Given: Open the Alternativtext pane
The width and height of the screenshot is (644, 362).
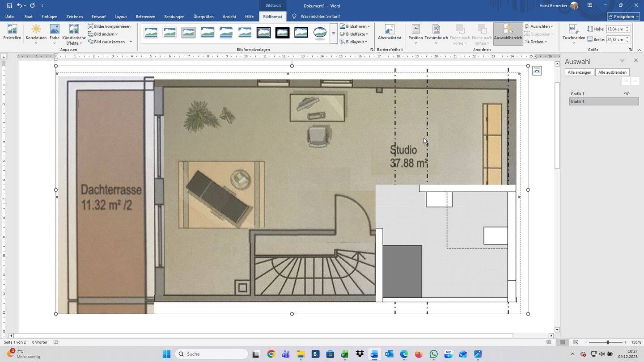Looking at the screenshot, I should (390, 33).
